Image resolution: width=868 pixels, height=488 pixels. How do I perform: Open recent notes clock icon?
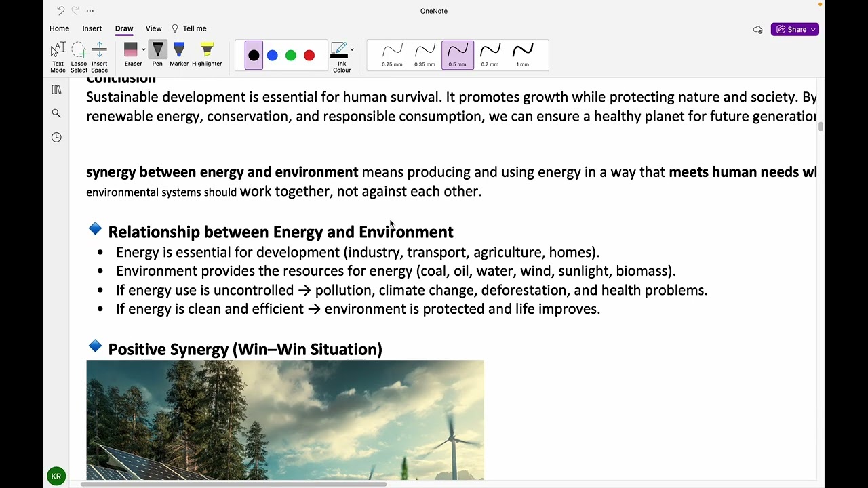point(56,137)
